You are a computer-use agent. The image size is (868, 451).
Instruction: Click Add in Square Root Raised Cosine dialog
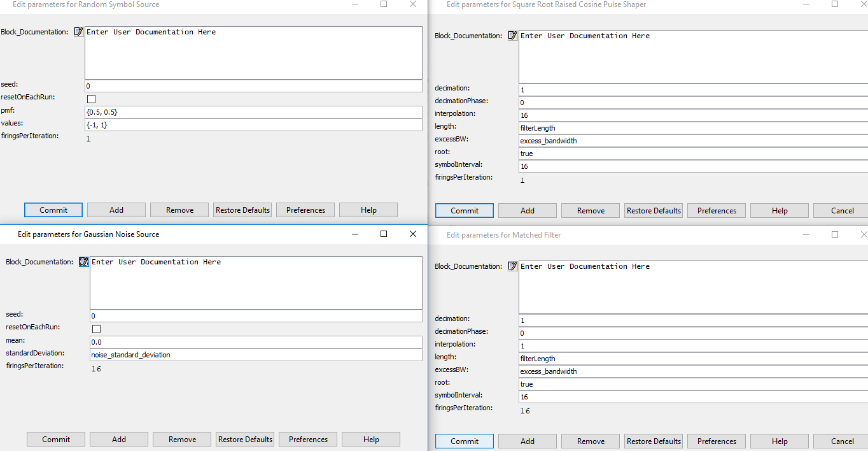(x=528, y=211)
